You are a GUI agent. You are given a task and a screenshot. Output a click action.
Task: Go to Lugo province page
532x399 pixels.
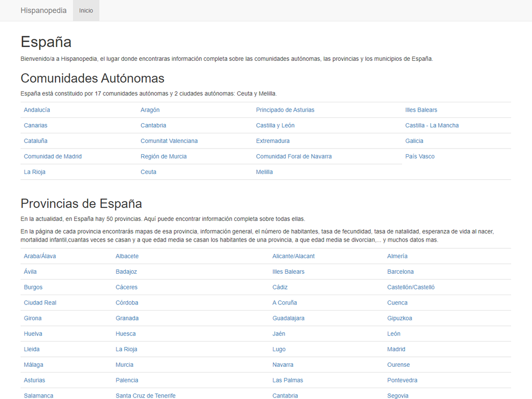pos(279,350)
